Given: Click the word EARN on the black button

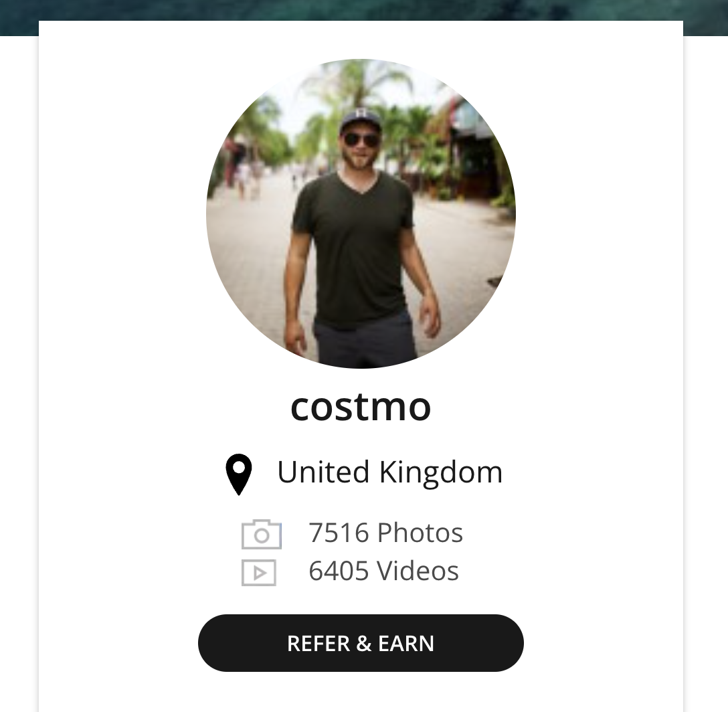Looking at the screenshot, I should (x=405, y=643).
